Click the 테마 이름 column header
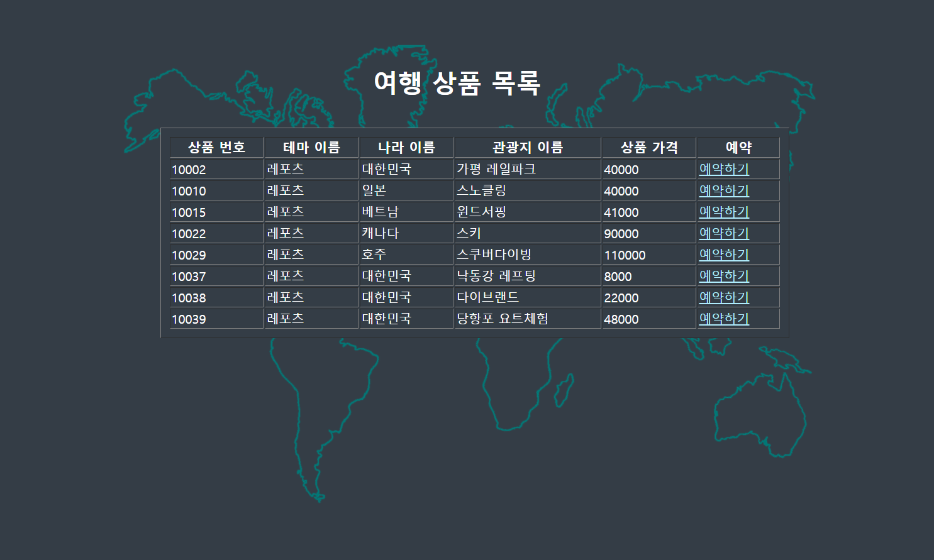 point(311,148)
